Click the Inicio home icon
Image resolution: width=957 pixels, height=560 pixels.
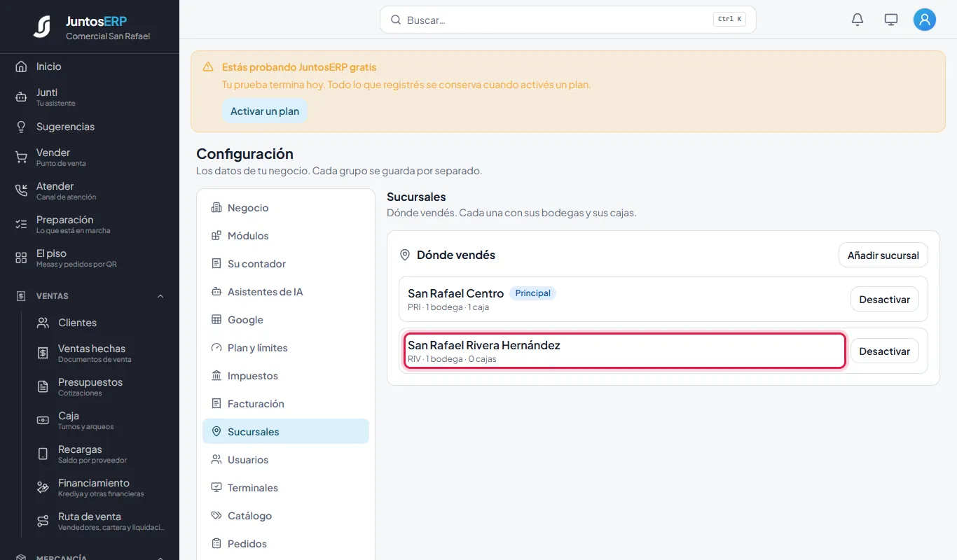coord(21,66)
